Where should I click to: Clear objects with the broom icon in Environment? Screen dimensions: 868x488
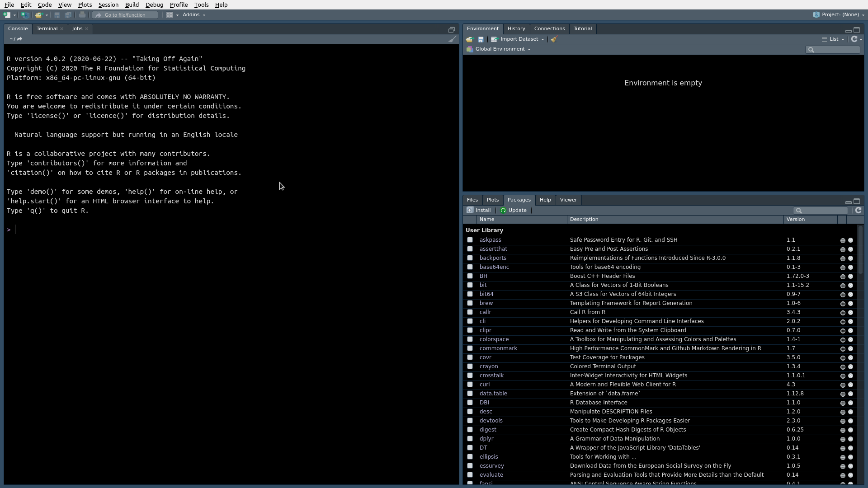[x=554, y=39]
